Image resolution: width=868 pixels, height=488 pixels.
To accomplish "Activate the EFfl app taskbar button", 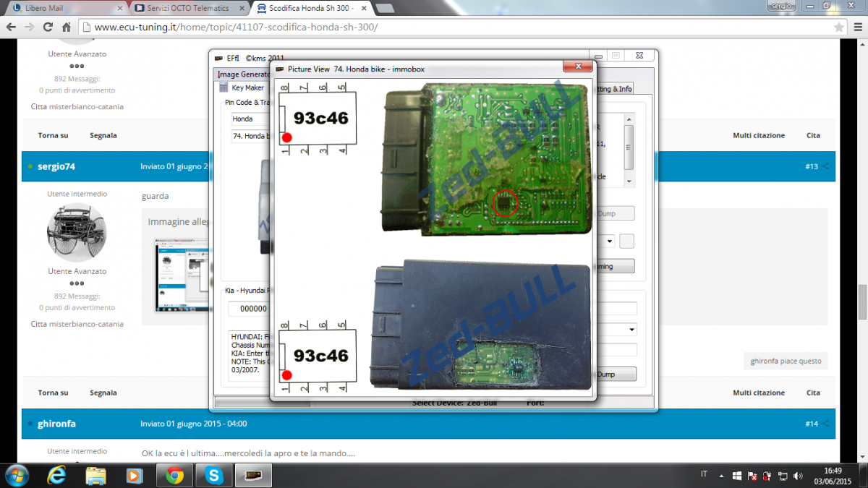I will [x=254, y=475].
